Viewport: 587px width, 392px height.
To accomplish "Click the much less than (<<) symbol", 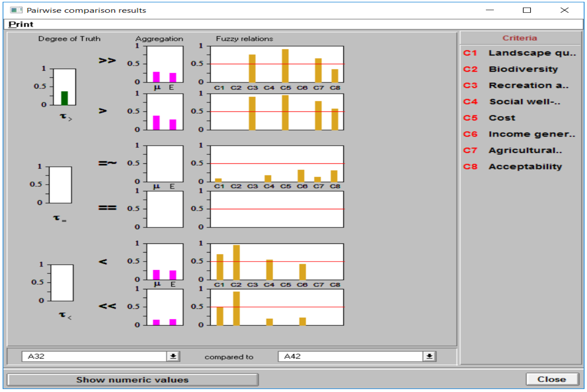I will click(x=107, y=306).
